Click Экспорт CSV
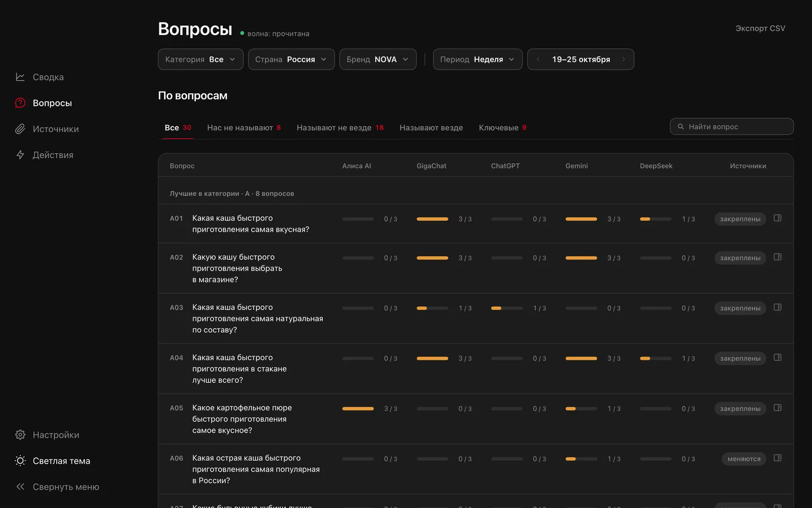 pyautogui.click(x=760, y=28)
